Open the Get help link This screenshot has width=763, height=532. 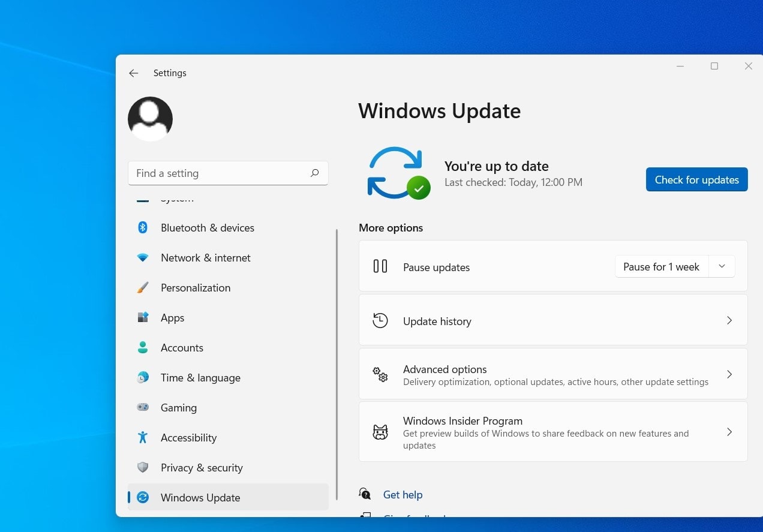pyautogui.click(x=402, y=494)
